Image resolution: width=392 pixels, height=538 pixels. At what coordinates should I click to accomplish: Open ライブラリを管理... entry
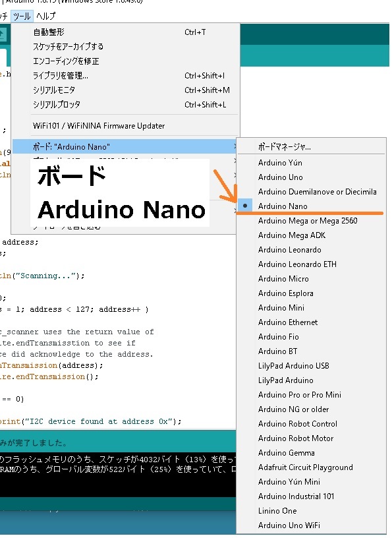pyautogui.click(x=126, y=75)
